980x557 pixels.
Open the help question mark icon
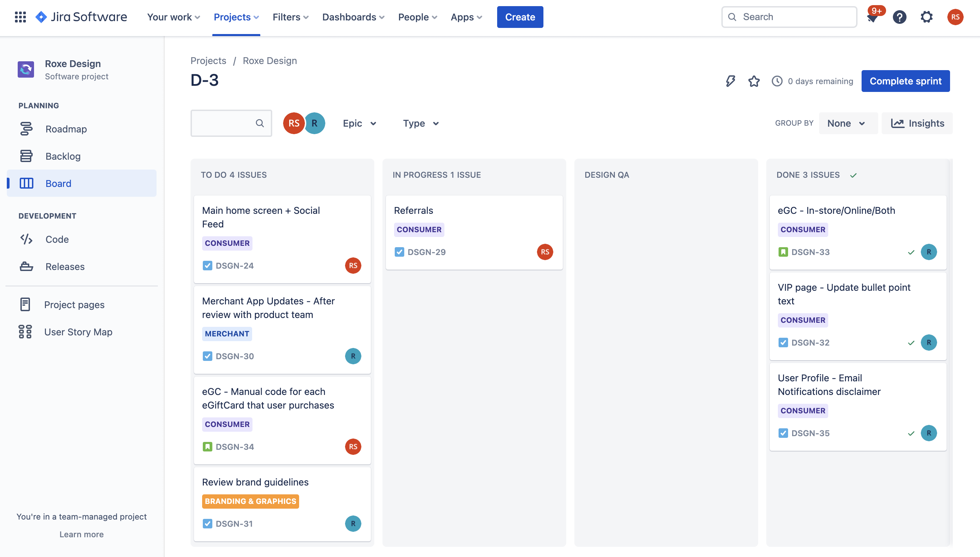[899, 17]
